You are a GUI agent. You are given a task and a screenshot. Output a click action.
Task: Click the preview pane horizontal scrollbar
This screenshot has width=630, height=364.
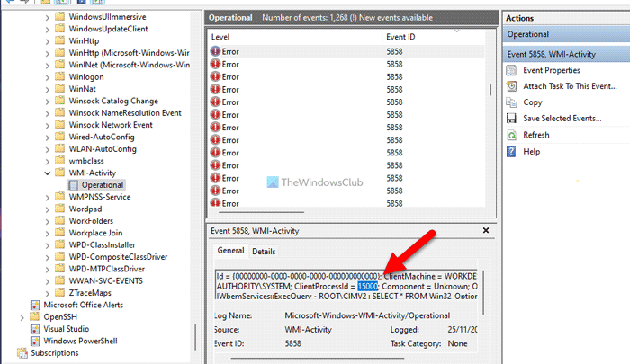point(318,358)
